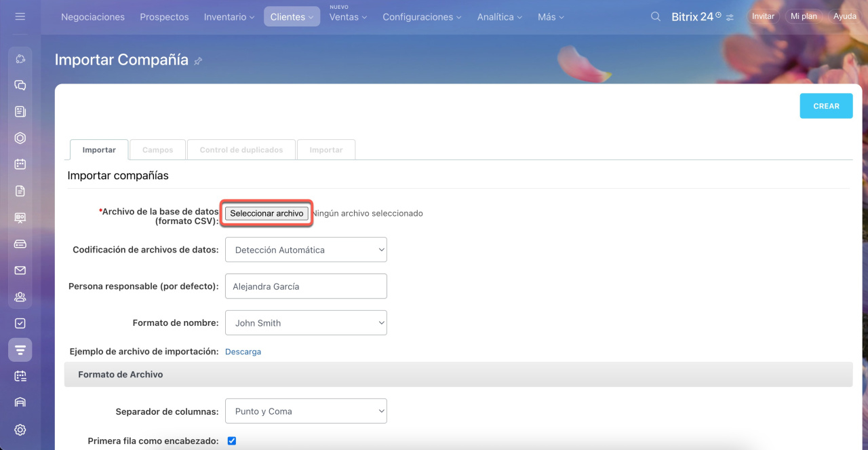Open the people groups icon in sidebar
The width and height of the screenshot is (868, 450).
tap(20, 297)
